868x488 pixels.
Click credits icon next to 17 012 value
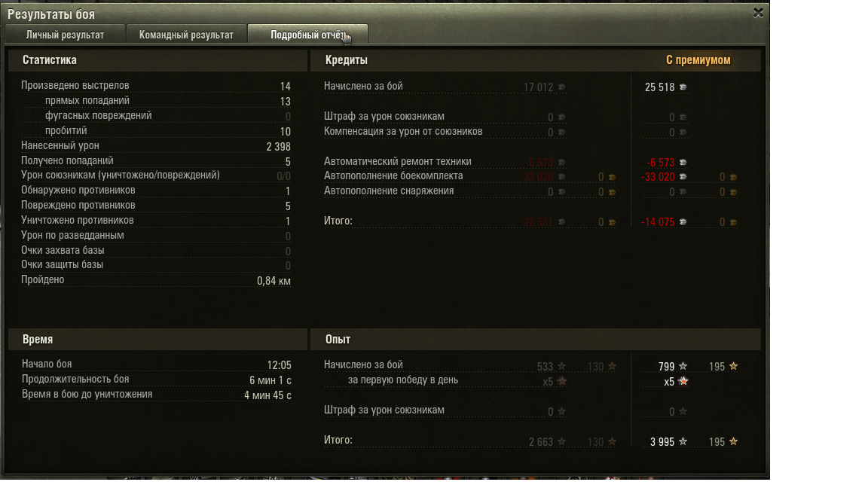coord(561,87)
